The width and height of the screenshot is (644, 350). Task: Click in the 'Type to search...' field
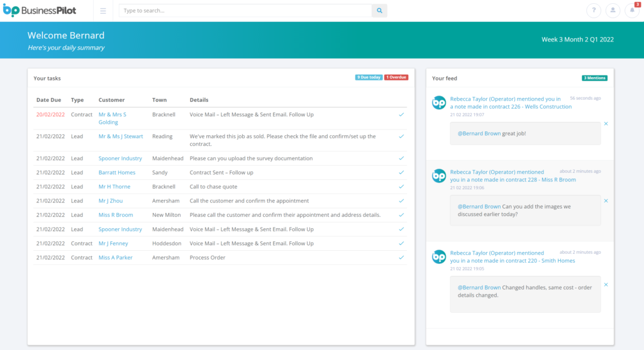(x=245, y=11)
